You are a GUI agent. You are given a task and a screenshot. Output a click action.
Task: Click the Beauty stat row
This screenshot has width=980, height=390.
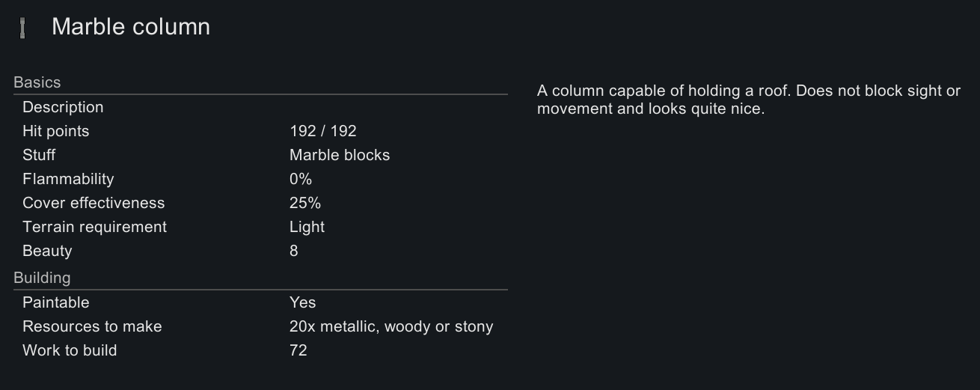click(x=260, y=251)
